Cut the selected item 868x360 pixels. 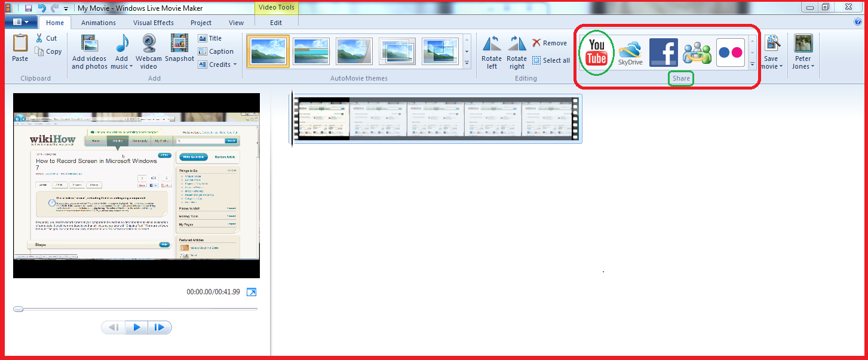[47, 38]
